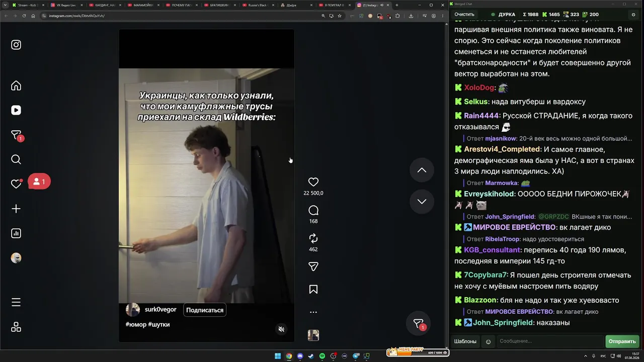Open Steam from the taskbar
The height and width of the screenshot is (362, 644).
click(311, 356)
